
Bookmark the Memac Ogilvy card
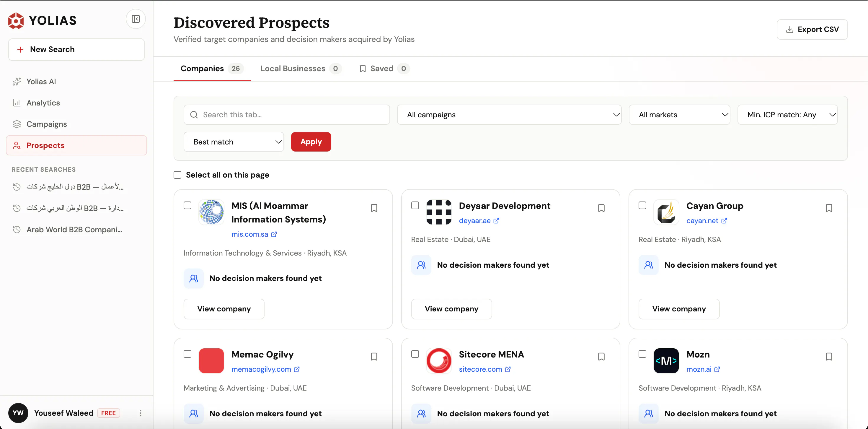coord(374,357)
